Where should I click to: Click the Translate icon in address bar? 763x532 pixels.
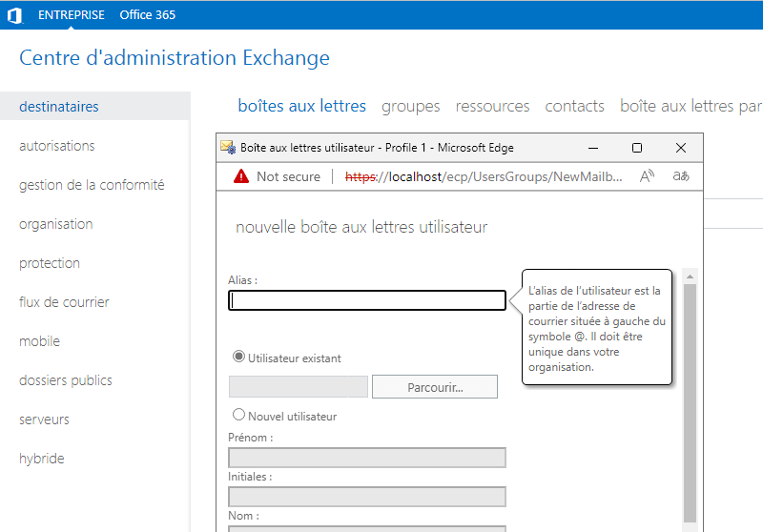tap(680, 176)
